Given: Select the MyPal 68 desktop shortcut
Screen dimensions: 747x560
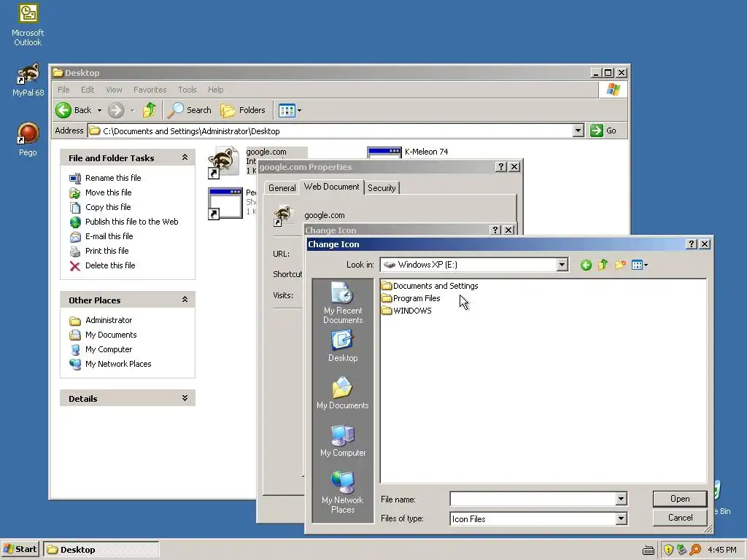Looking at the screenshot, I should (x=28, y=80).
